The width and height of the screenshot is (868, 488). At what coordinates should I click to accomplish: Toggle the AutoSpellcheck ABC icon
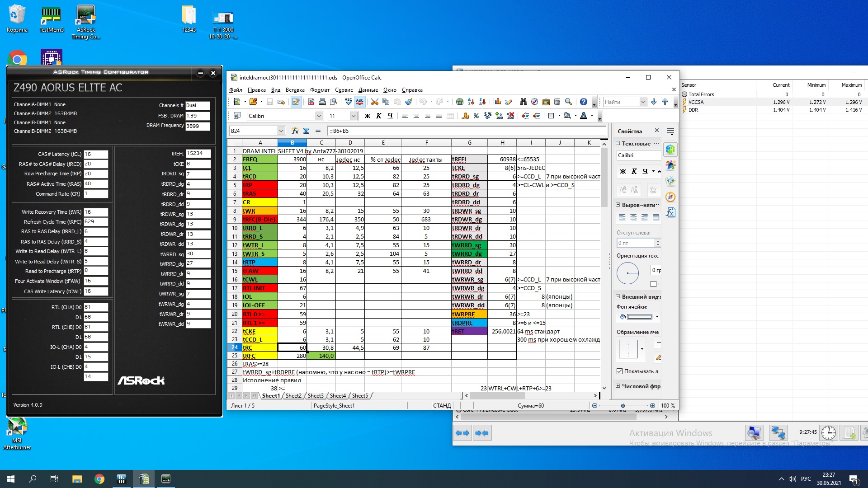(360, 102)
